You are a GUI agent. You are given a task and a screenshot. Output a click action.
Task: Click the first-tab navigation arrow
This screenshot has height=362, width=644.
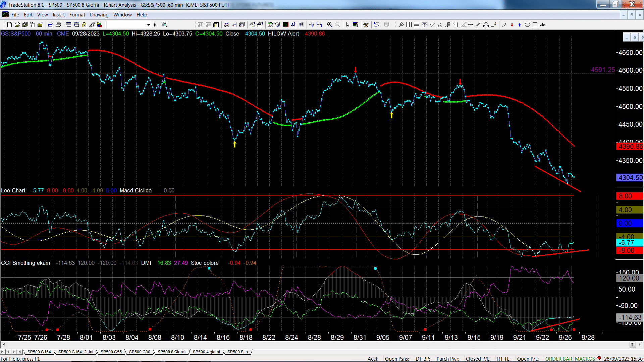click(x=3, y=352)
